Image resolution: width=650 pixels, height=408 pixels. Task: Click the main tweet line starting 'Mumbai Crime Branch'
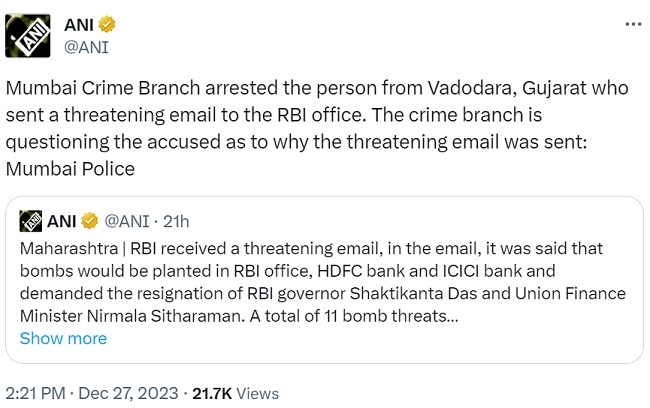pyautogui.click(x=317, y=88)
